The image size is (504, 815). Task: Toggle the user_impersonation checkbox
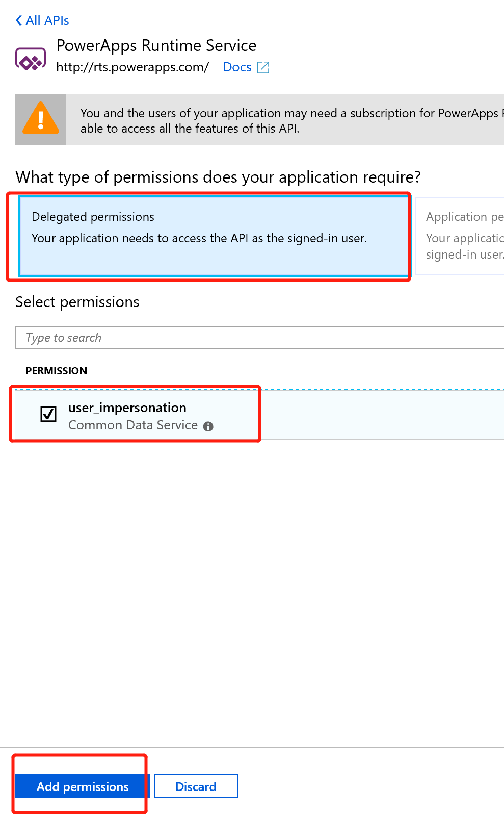click(x=48, y=414)
